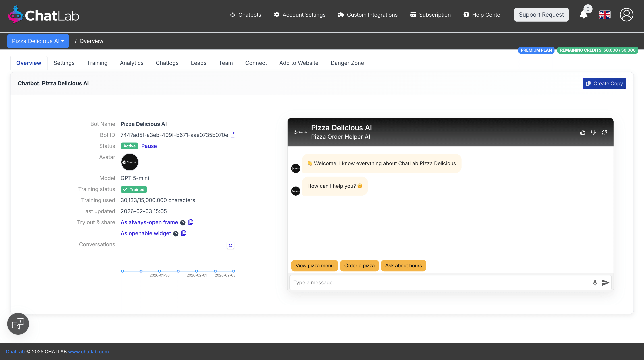Open the Chatlogs tab
The image size is (644, 360).
(x=167, y=63)
